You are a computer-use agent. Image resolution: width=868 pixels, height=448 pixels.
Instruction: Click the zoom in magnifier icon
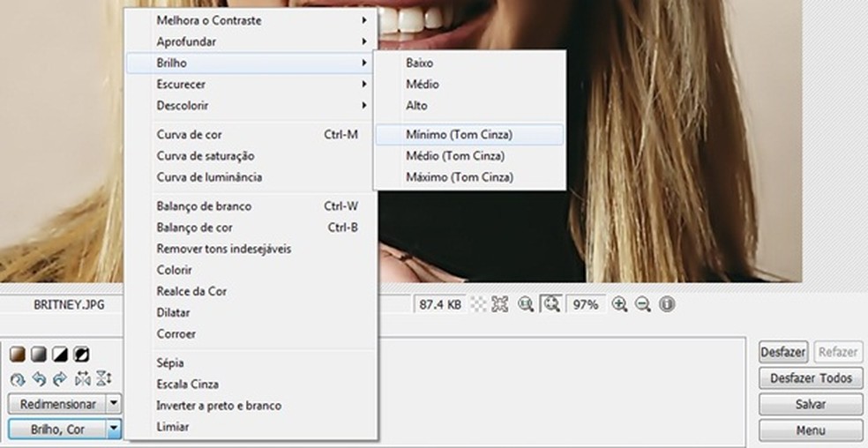point(619,304)
